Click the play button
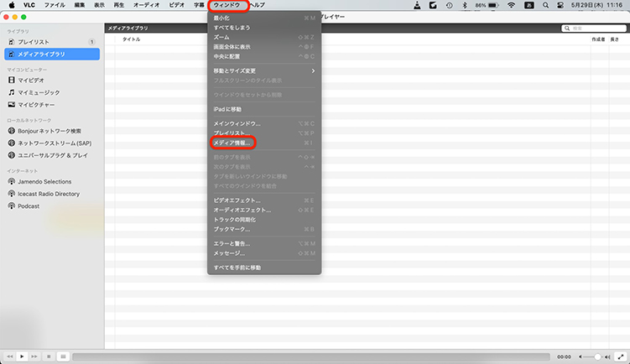Viewport: 630px width, 364px height. click(22, 356)
